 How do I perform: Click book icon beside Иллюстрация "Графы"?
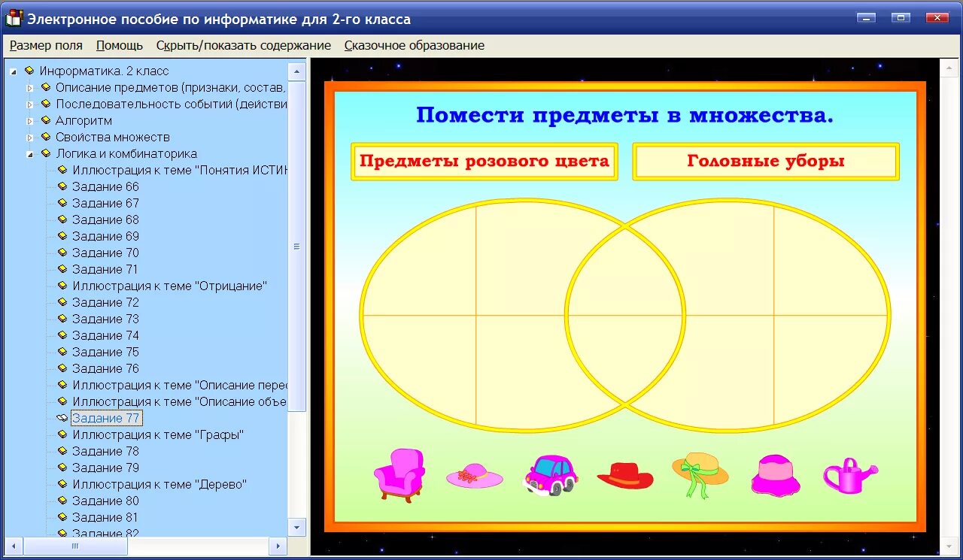[x=62, y=434]
